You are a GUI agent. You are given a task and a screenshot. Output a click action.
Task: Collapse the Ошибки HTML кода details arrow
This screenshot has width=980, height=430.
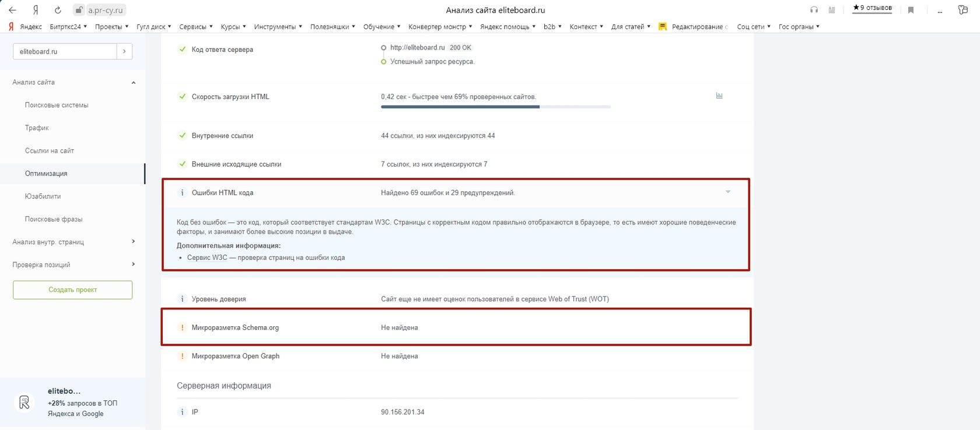pos(728,192)
